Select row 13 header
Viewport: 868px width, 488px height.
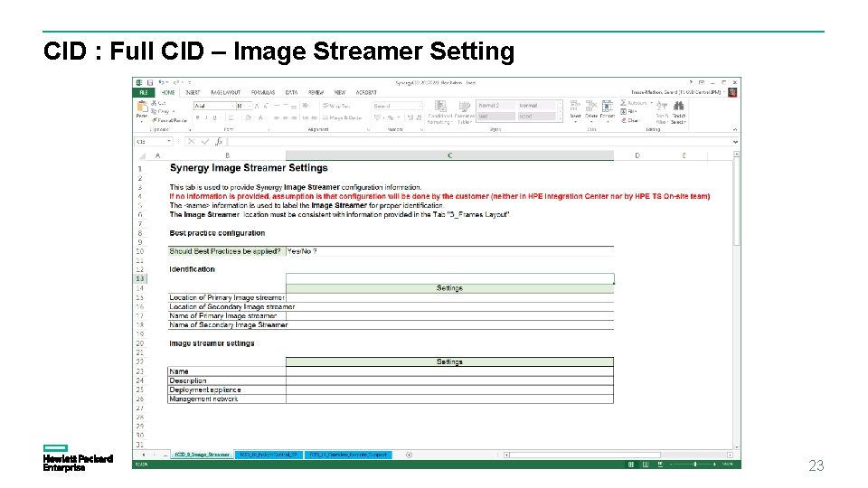[x=139, y=278]
